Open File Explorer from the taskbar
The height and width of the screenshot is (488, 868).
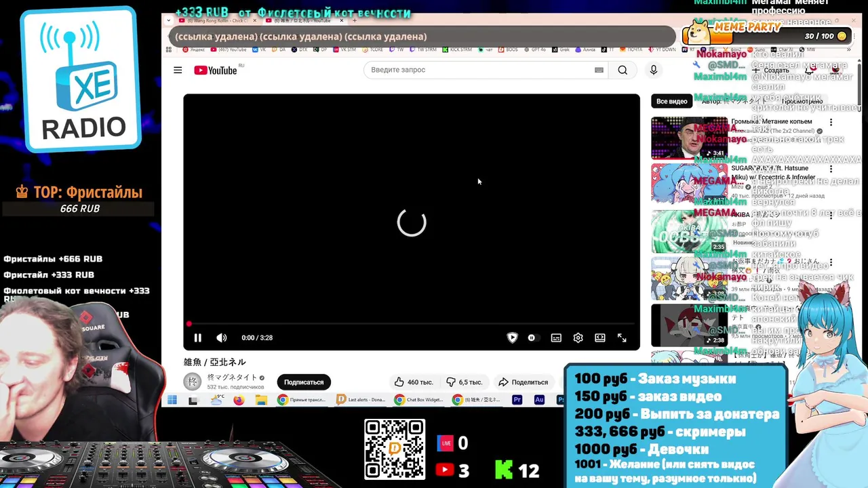point(261,400)
